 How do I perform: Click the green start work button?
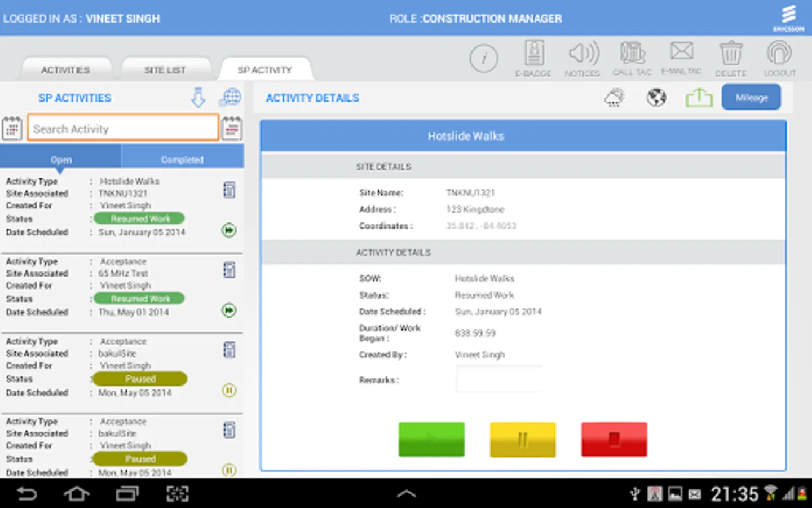tap(431, 439)
